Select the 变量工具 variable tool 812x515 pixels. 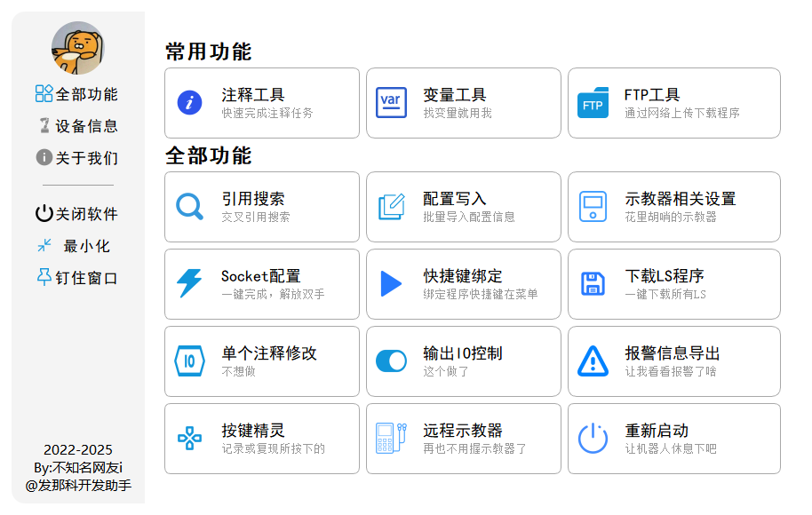463,103
